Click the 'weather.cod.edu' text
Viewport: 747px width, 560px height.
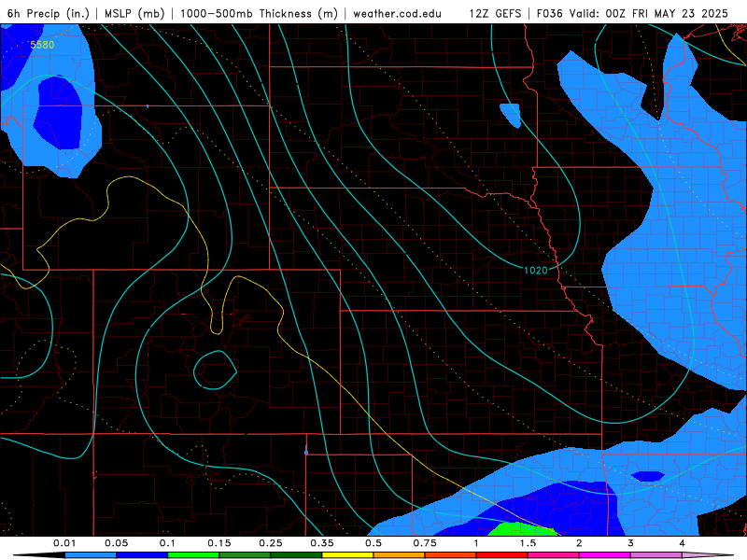[397, 13]
